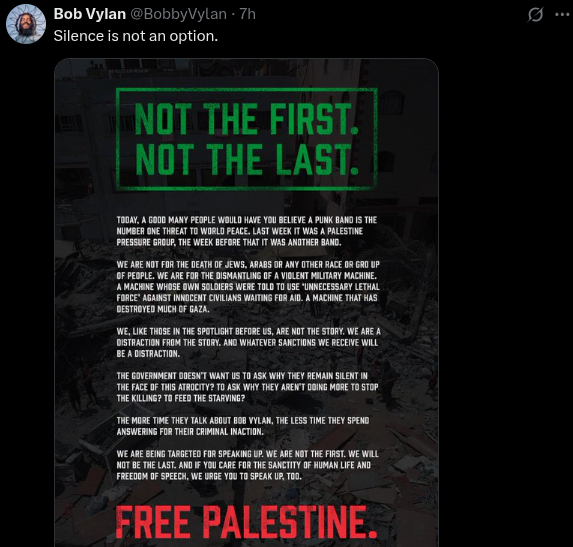Open Bob Vylan's profile avatar
This screenshot has width=573, height=547.
point(26,24)
